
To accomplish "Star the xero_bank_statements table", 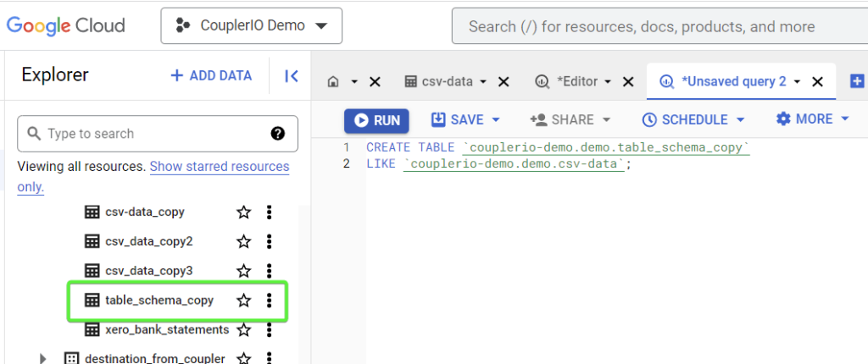I will click(x=243, y=329).
